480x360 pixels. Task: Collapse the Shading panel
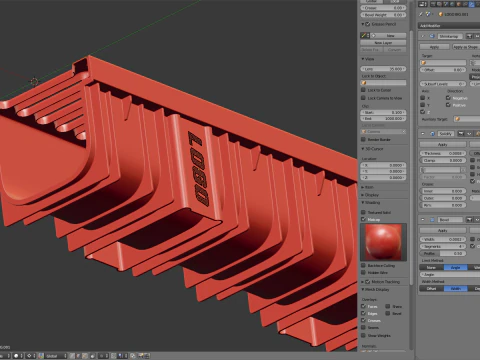(x=363, y=202)
